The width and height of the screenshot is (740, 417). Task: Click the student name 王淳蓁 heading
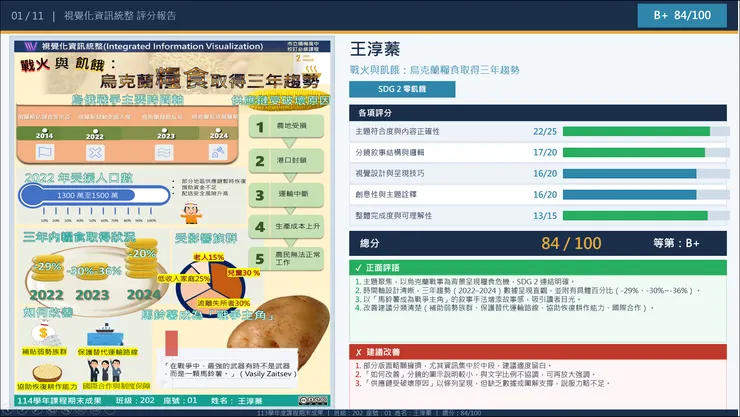tap(375, 49)
